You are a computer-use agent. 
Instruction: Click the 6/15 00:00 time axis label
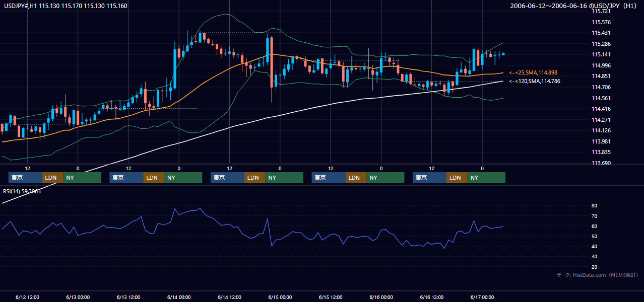coord(280,297)
